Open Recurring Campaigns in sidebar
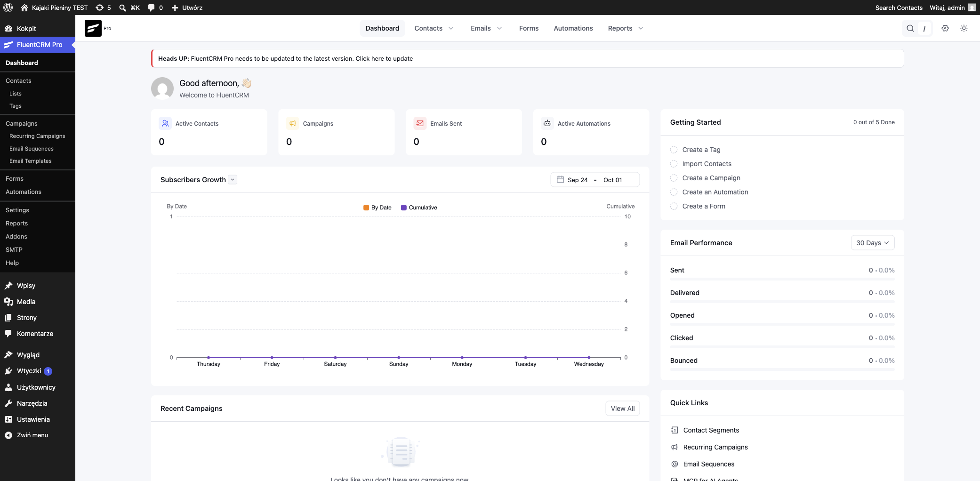 tap(37, 136)
